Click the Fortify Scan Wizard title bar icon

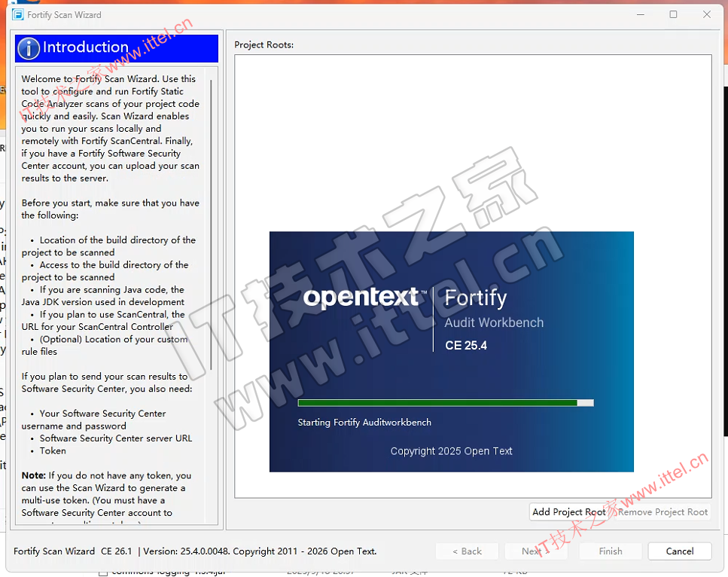click(18, 14)
